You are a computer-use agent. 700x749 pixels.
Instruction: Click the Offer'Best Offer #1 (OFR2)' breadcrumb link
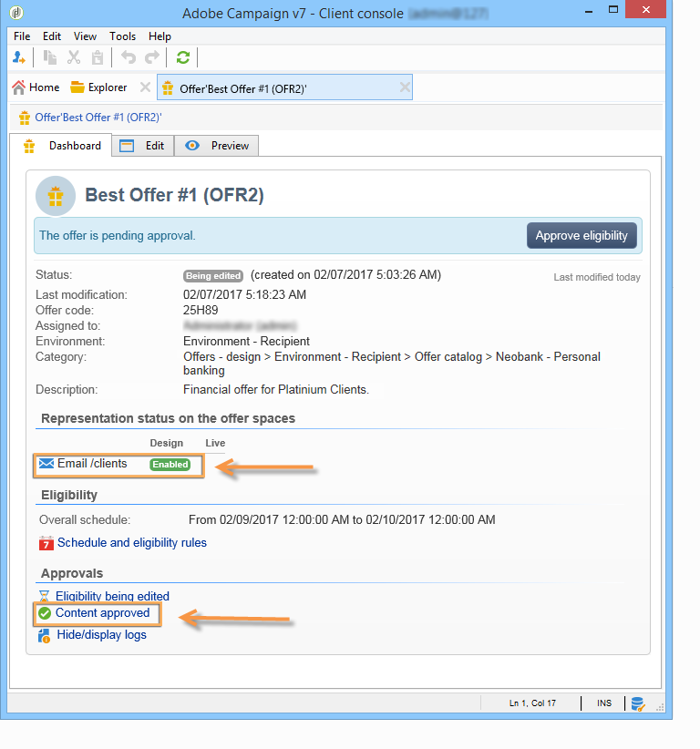[98, 118]
